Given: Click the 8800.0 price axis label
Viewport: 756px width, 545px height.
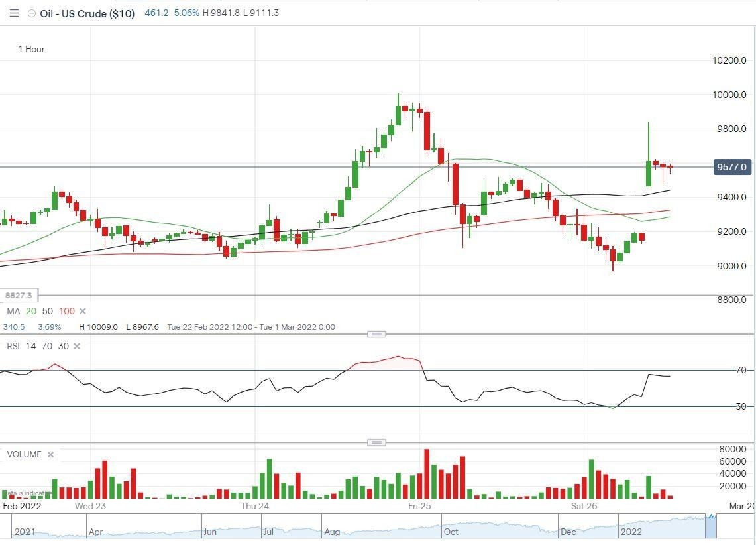Looking at the screenshot, I should 731,300.
